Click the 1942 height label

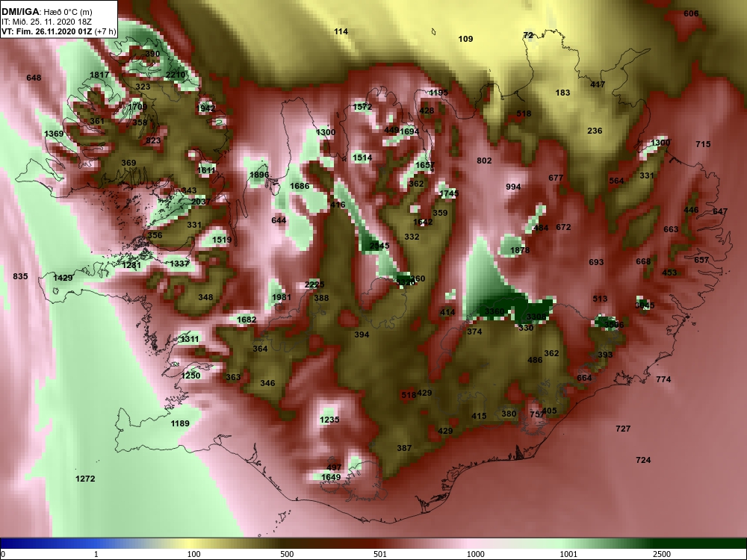206,108
